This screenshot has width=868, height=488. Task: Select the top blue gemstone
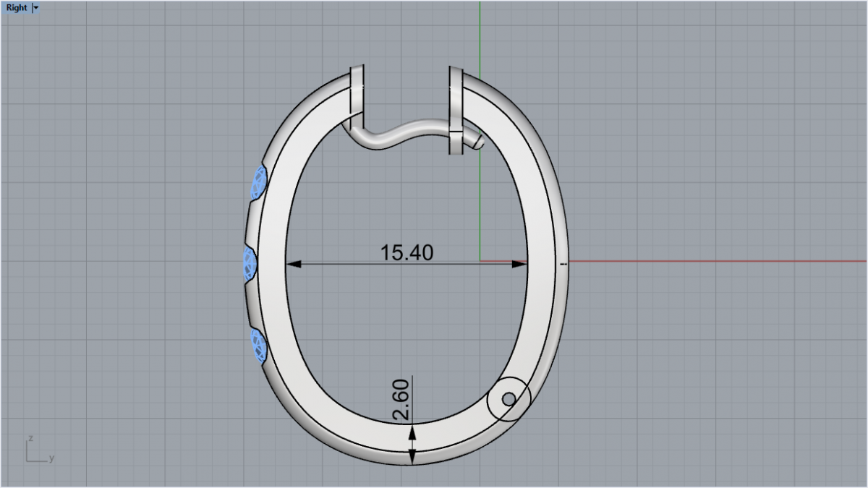click(258, 182)
